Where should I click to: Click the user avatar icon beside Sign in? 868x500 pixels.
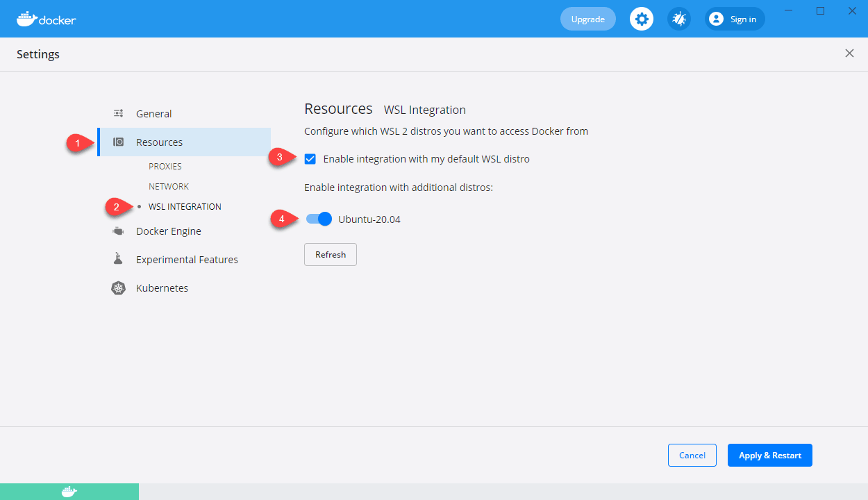coord(716,19)
